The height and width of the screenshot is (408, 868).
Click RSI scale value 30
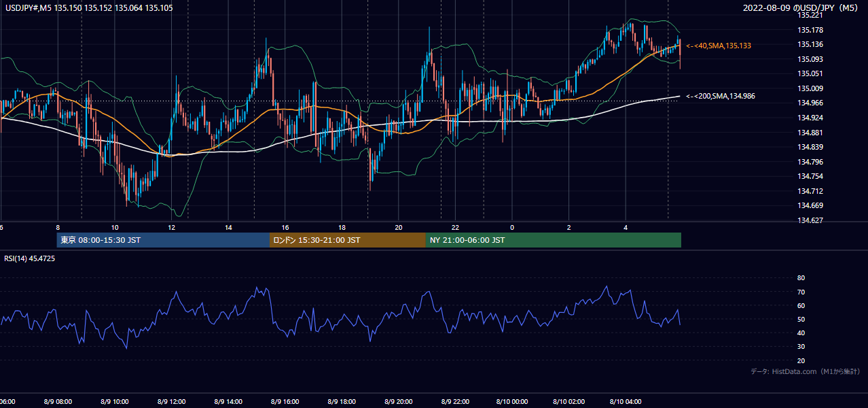pos(801,347)
